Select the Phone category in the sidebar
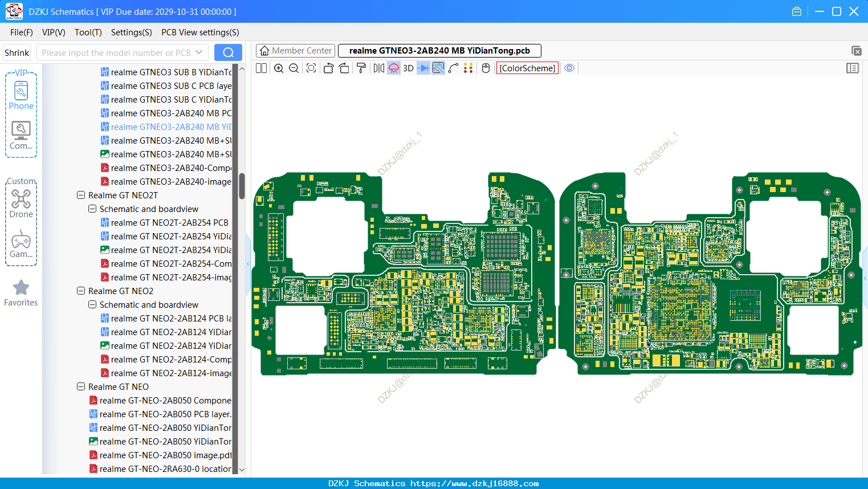This screenshot has width=868, height=489. 21,96
